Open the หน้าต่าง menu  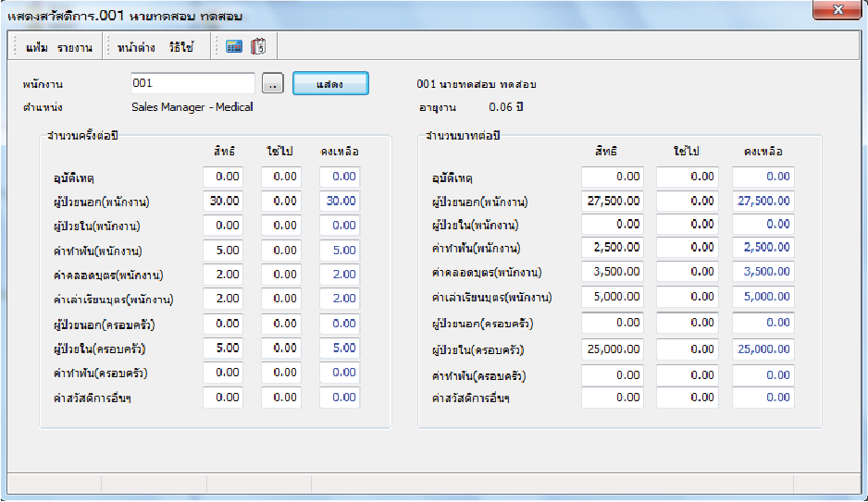click(x=136, y=47)
